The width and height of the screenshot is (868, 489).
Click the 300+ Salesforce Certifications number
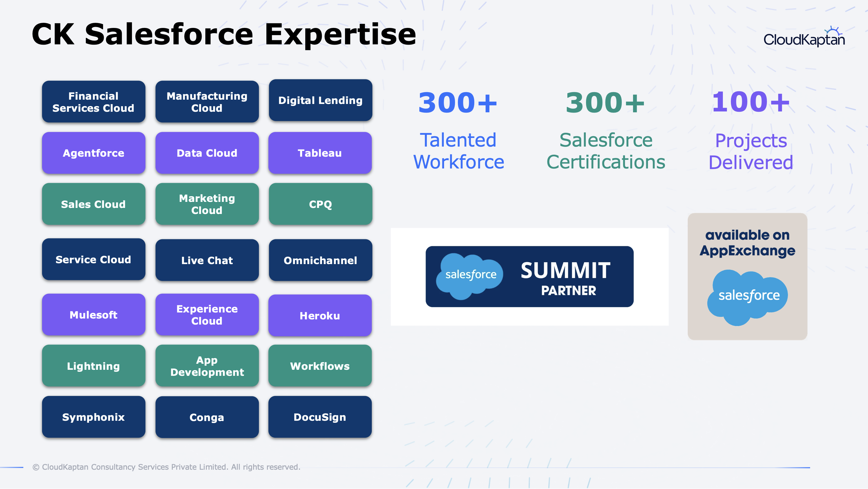tap(605, 103)
